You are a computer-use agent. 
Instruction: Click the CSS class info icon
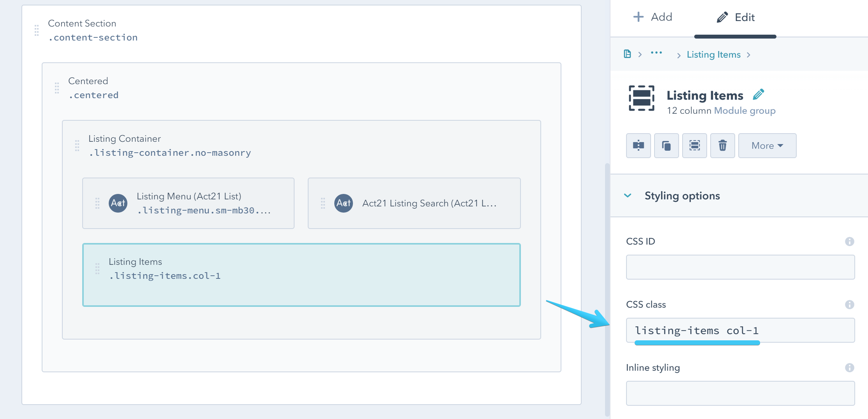coord(849,305)
